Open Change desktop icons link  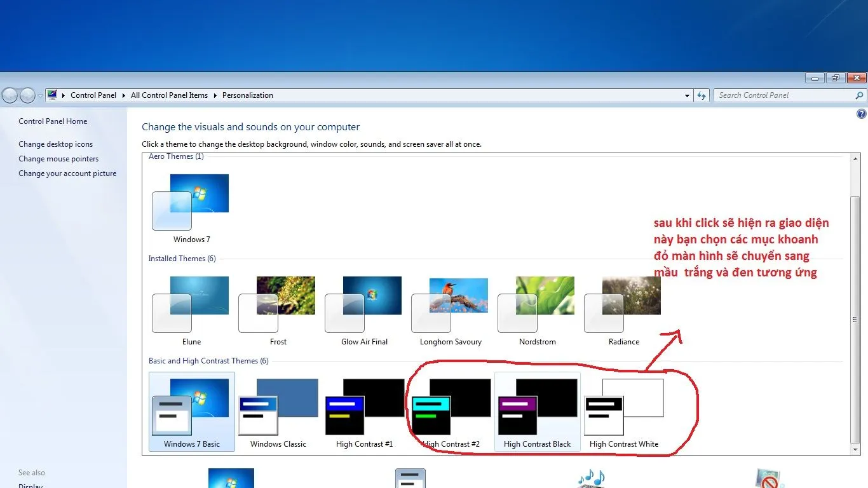click(55, 144)
